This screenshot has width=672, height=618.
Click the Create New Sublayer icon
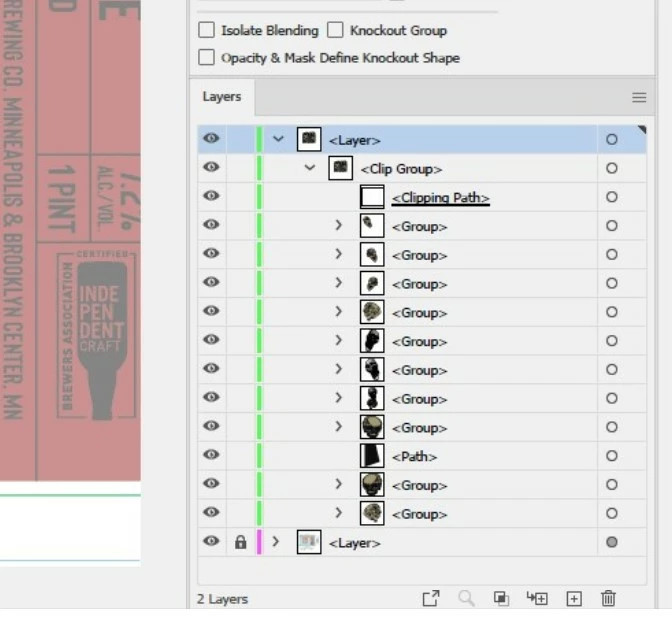coord(537,598)
